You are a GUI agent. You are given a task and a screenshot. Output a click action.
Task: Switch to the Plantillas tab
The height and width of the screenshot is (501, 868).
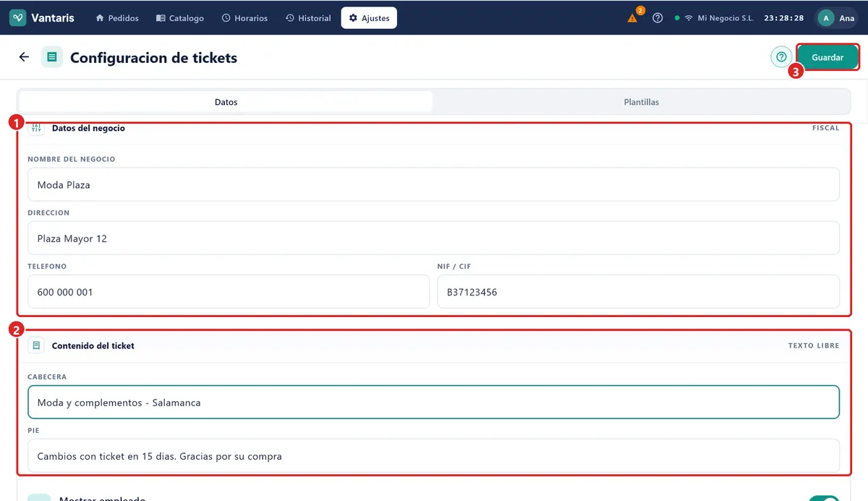coord(642,102)
